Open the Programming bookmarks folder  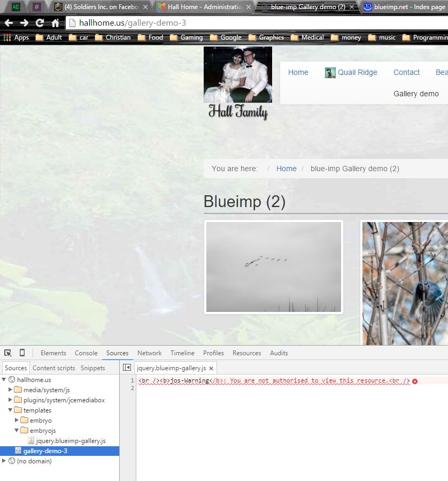point(425,37)
